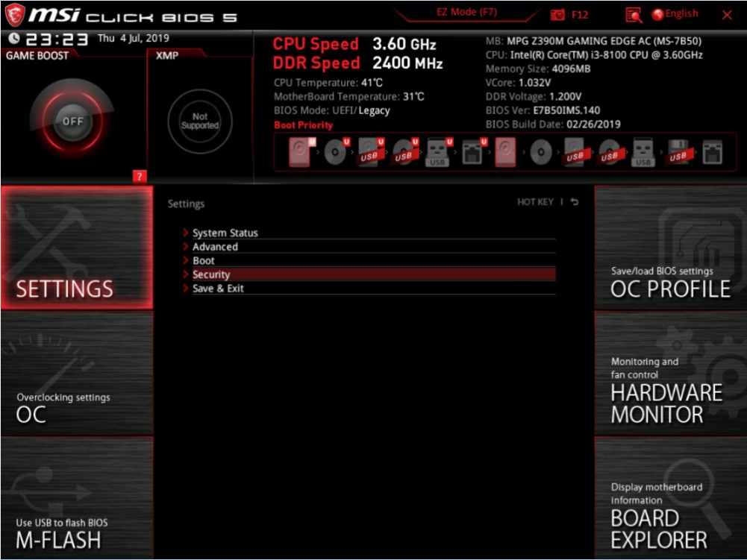The image size is (747, 560).
Task: Click the red question mark help icon
Action: pyautogui.click(x=139, y=176)
